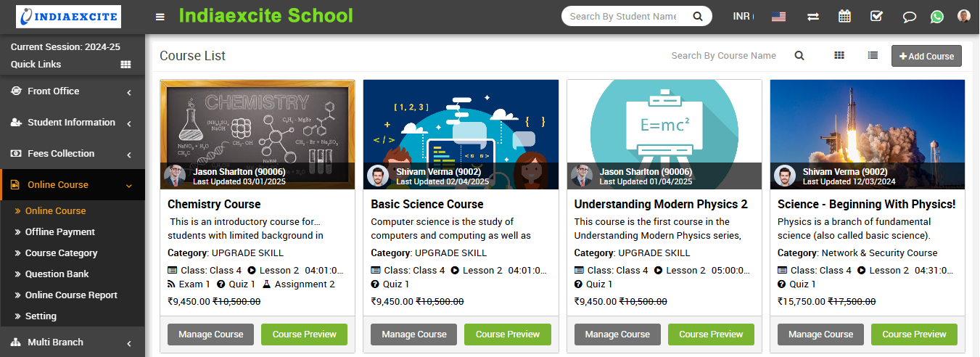Open the Quick Links grid icon
Image resolution: width=980 pixels, height=357 pixels.
click(125, 65)
